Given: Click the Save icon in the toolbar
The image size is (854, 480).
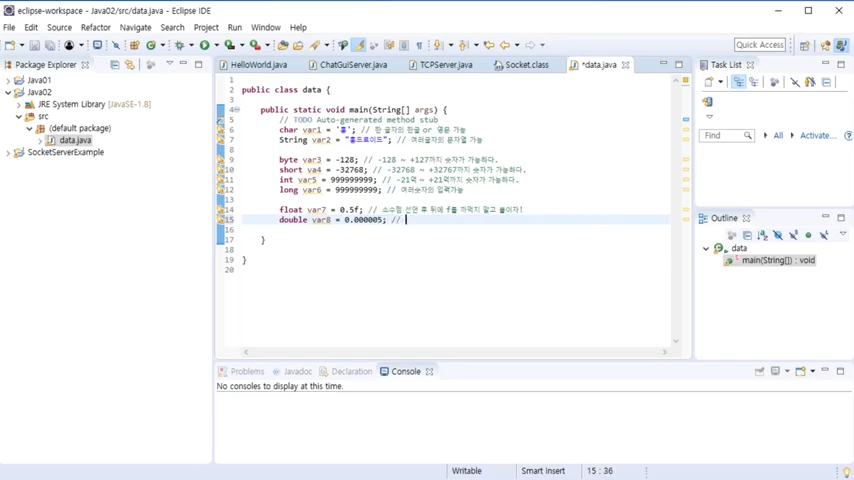Looking at the screenshot, I should [34, 45].
